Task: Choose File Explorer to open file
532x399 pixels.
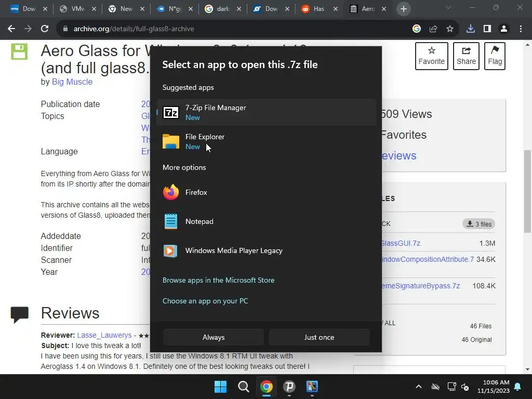Action: [267, 141]
